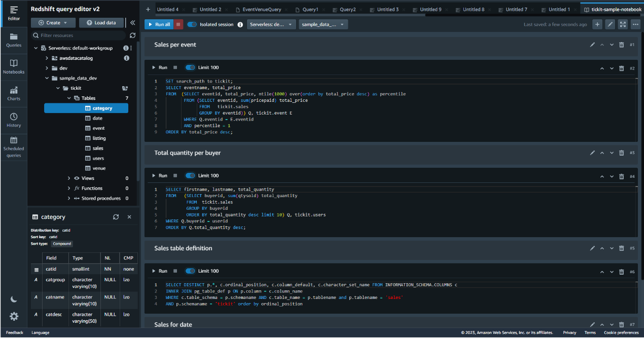Open the sample_data database dropdown
Viewport: 644px width, 340px height.
pyautogui.click(x=323, y=24)
